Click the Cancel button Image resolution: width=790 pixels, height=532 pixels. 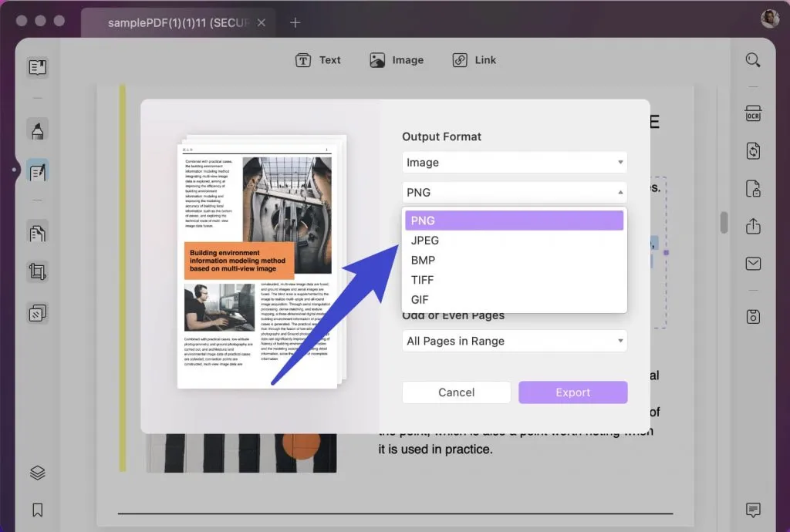(457, 392)
